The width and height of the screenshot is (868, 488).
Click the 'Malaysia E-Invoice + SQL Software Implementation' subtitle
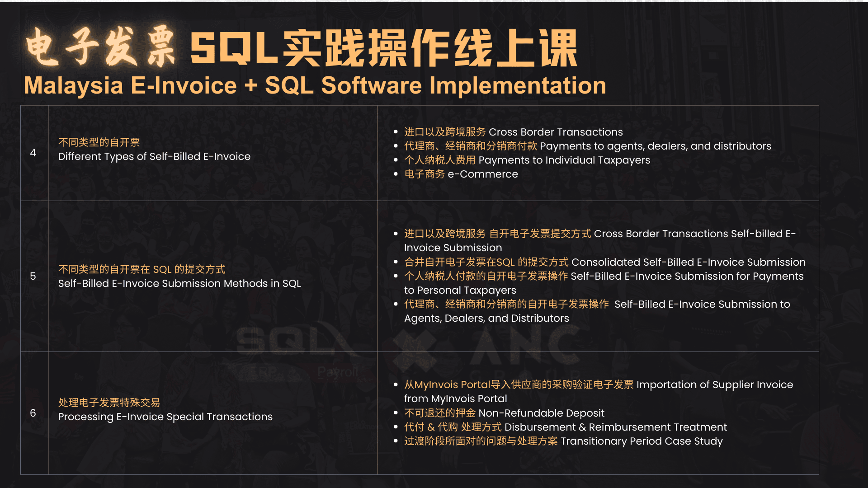click(x=315, y=85)
